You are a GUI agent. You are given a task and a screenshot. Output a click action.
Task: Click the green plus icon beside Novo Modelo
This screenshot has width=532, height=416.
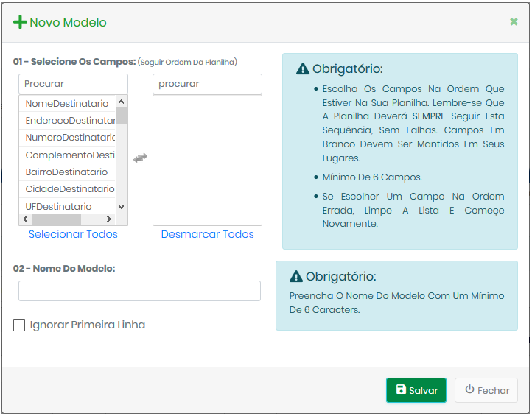pos(20,22)
